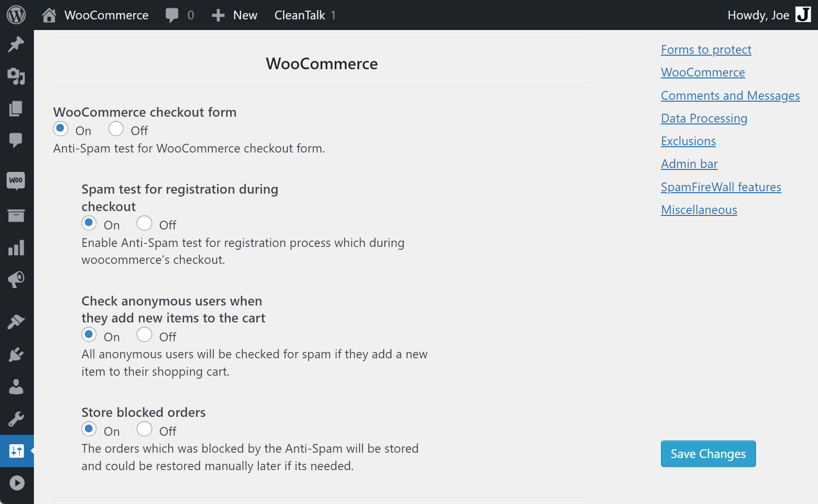Click Store blocked orders label
Viewport: 818px width, 504px height.
click(x=143, y=412)
